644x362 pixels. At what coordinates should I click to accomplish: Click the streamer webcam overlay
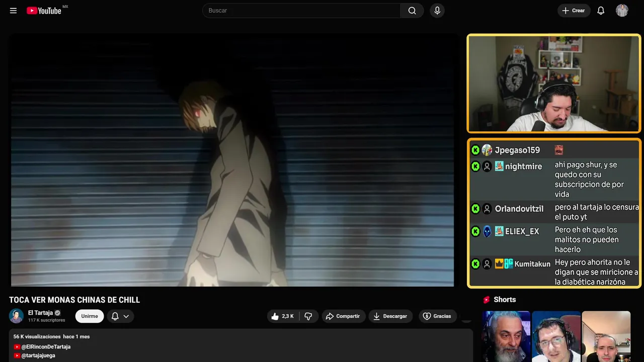(554, 83)
